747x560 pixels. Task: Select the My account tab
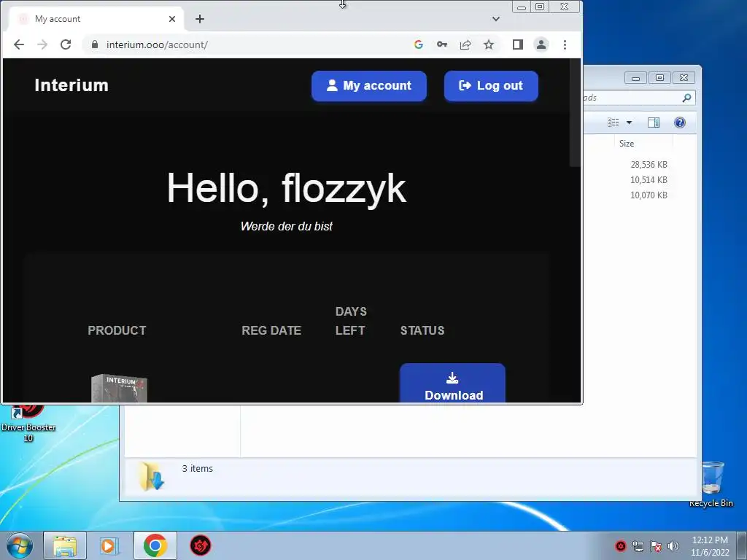[97, 19]
